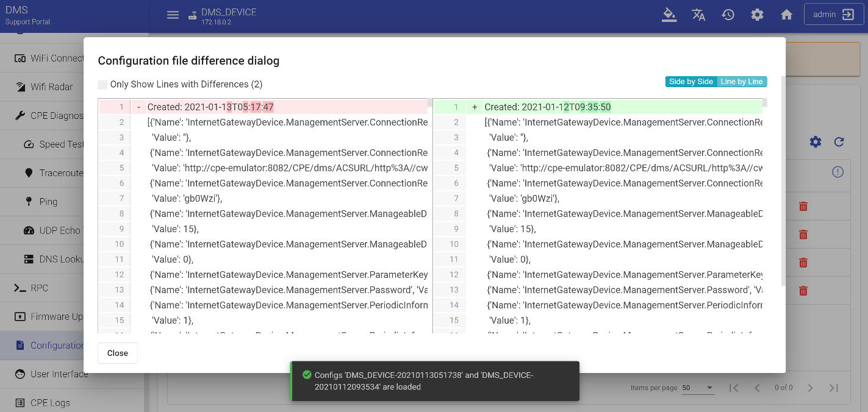This screenshot has height=412, width=868.
Task: Switch to Side by Side view
Action: [x=690, y=82]
